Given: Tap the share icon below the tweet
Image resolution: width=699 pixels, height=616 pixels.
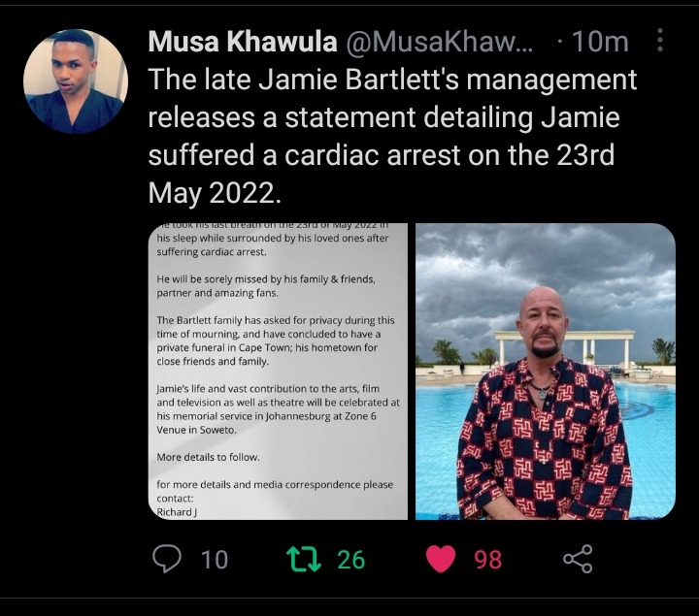Looking at the screenshot, I should tap(578, 559).
